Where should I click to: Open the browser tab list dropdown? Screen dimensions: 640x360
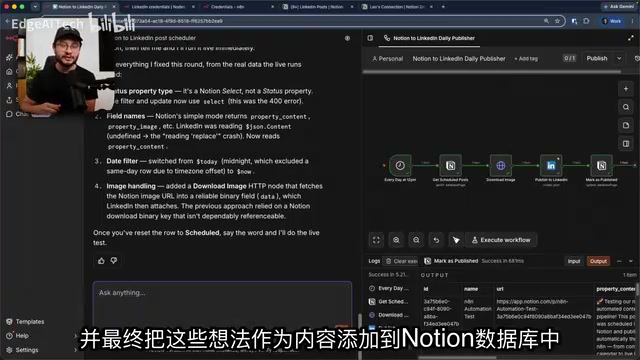(35, 7)
